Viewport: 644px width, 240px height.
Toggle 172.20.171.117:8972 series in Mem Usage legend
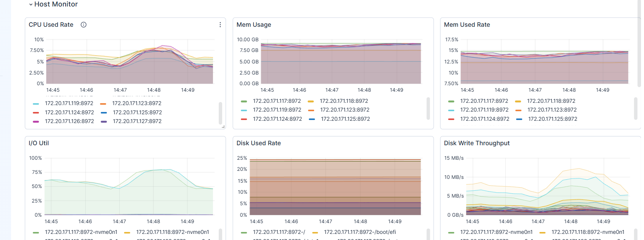277,101
